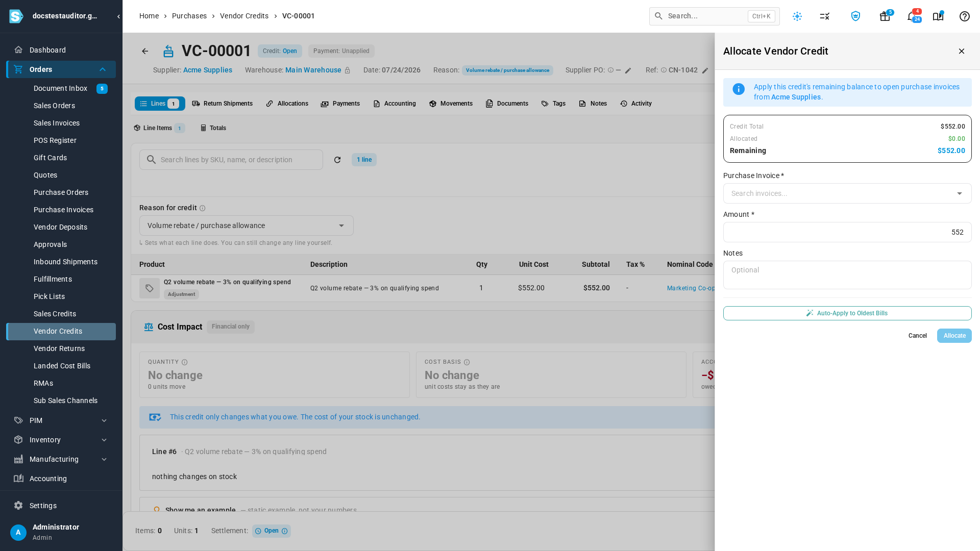This screenshot has height=551, width=980.
Task: Switch to the Allocations tab
Action: click(287, 104)
